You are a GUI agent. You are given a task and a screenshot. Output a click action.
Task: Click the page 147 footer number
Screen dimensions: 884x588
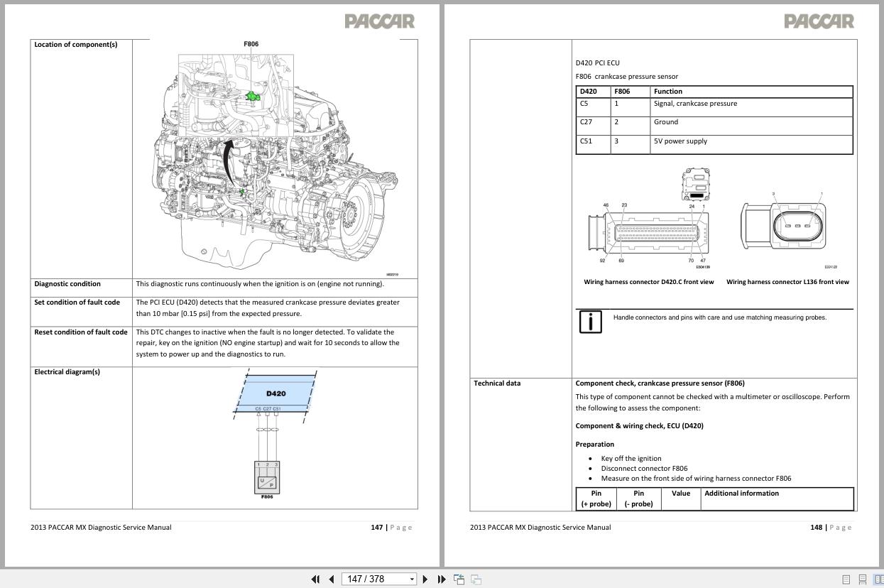click(x=376, y=528)
